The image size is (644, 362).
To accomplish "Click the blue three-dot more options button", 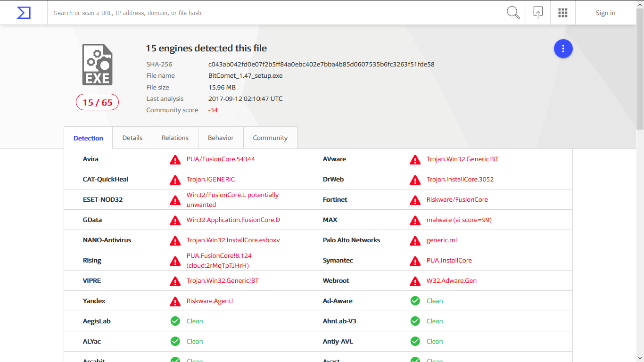I will (x=563, y=49).
